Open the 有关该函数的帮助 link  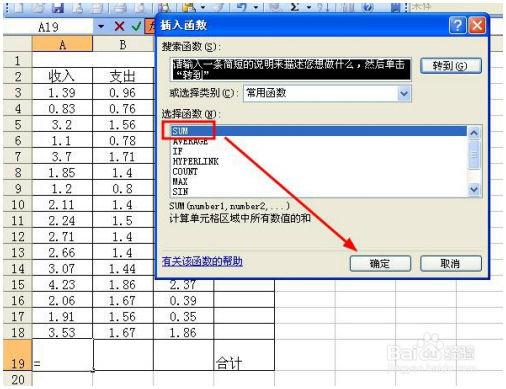click(202, 261)
